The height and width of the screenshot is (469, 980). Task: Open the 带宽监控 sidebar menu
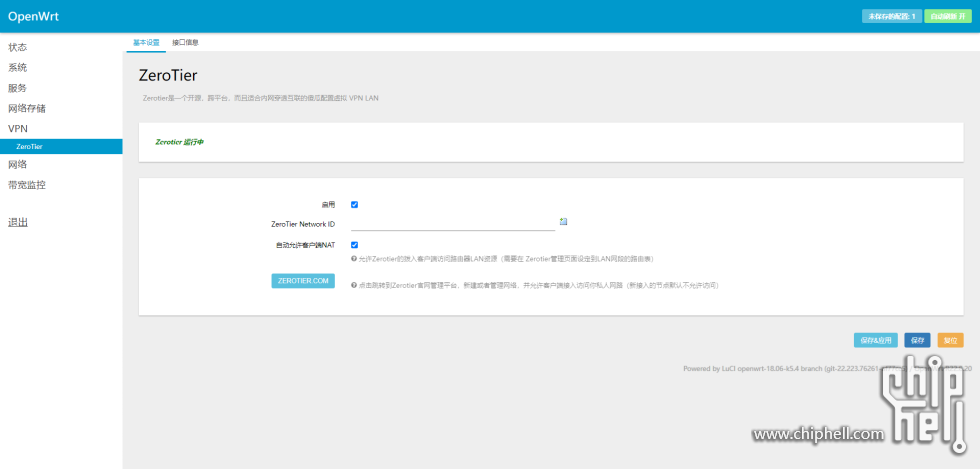click(27, 185)
